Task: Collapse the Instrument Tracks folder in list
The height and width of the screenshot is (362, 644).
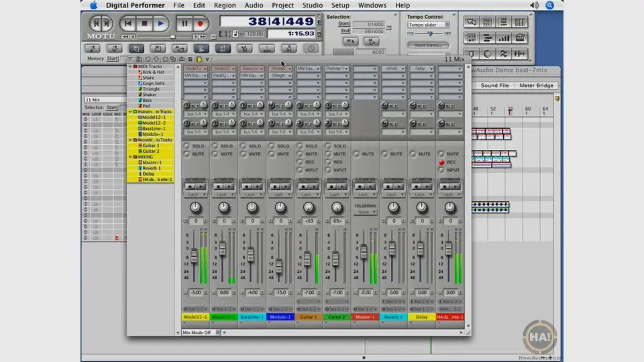Action: click(x=131, y=112)
